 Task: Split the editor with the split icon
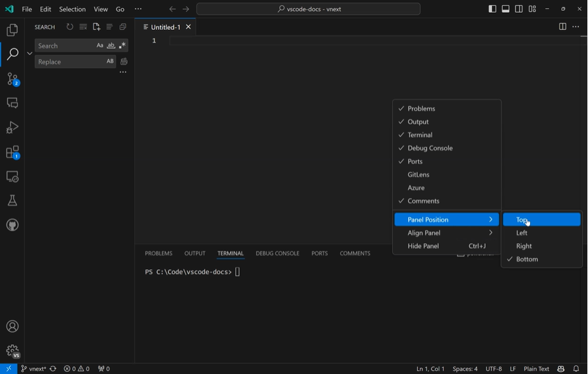[x=563, y=27]
